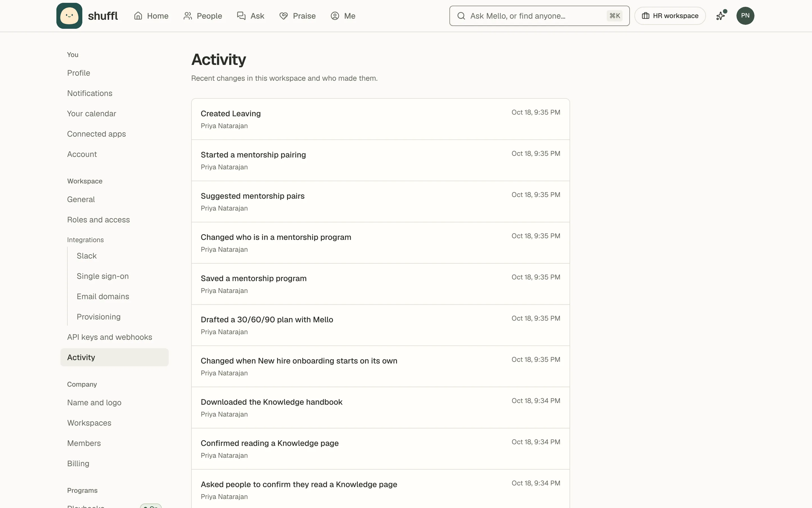
Task: Open Single sign-on settings
Action: 119,276
